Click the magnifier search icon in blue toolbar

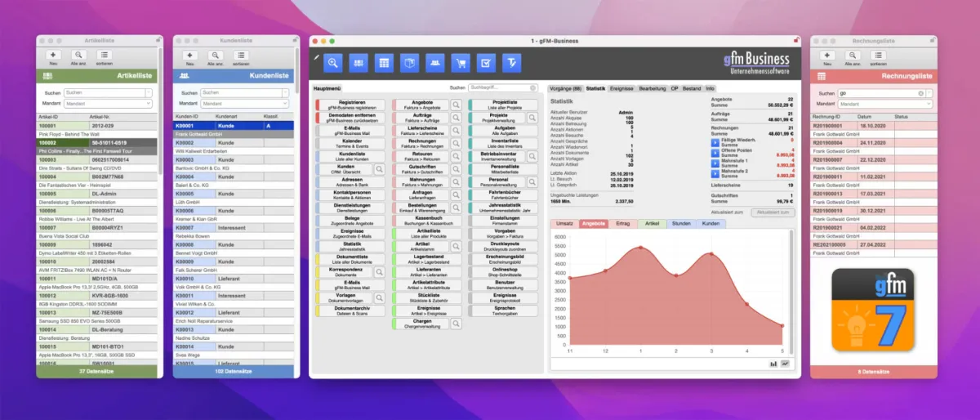click(332, 62)
